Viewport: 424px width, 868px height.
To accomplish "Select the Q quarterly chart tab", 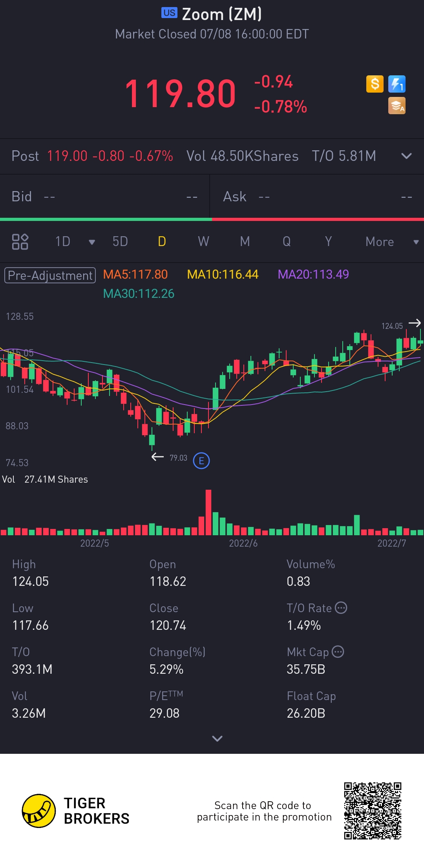I will [287, 241].
